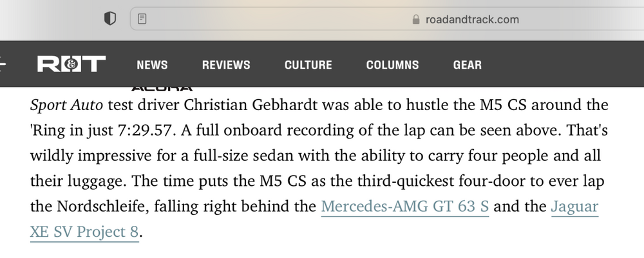
Task: Open the News section
Action: (152, 65)
